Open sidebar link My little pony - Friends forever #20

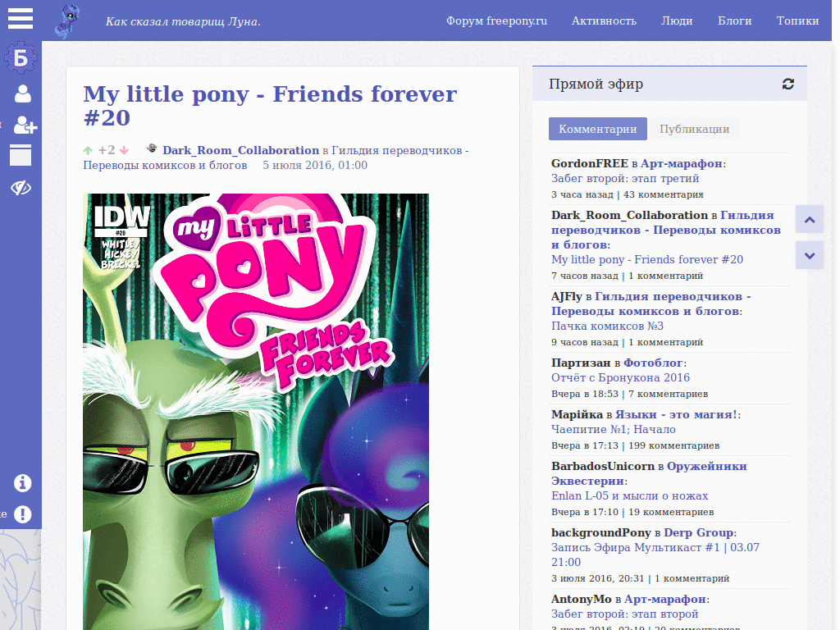647,260
